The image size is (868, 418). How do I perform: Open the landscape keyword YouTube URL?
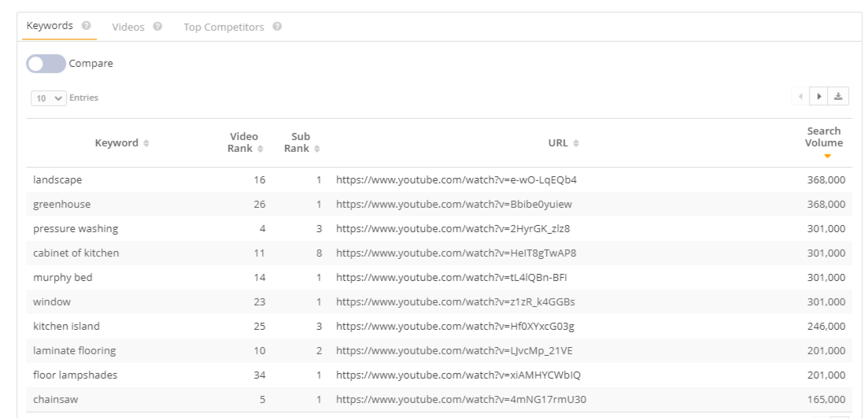456,179
